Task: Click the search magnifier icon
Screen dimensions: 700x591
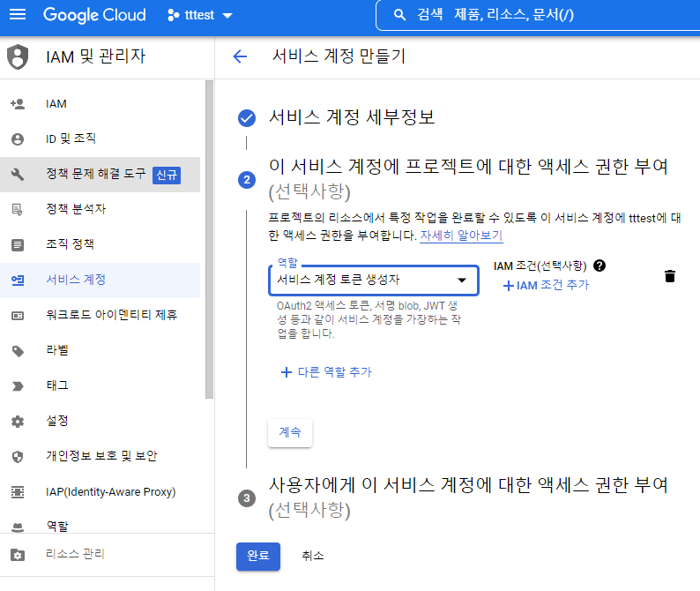Action: tap(399, 15)
